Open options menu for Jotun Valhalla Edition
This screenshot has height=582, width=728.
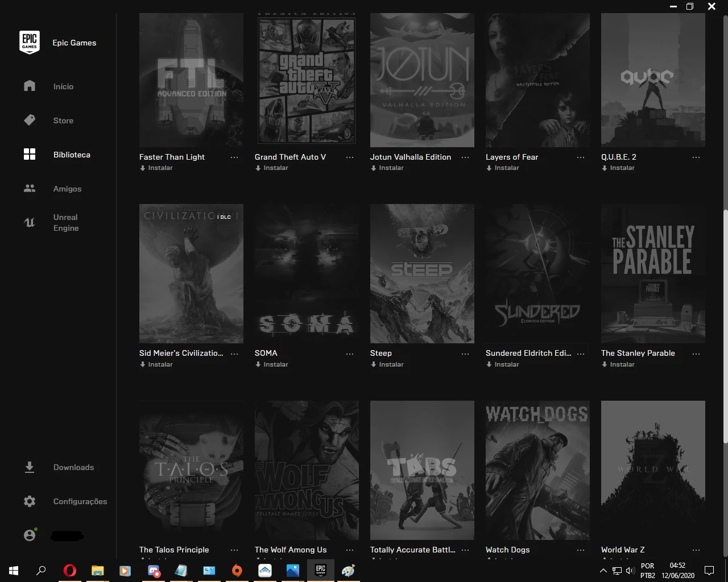pyautogui.click(x=465, y=157)
